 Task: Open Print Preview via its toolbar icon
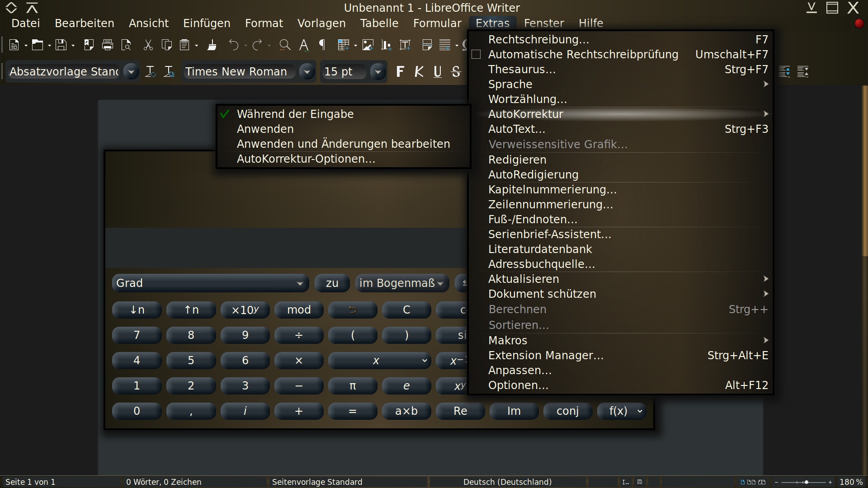coord(126,45)
